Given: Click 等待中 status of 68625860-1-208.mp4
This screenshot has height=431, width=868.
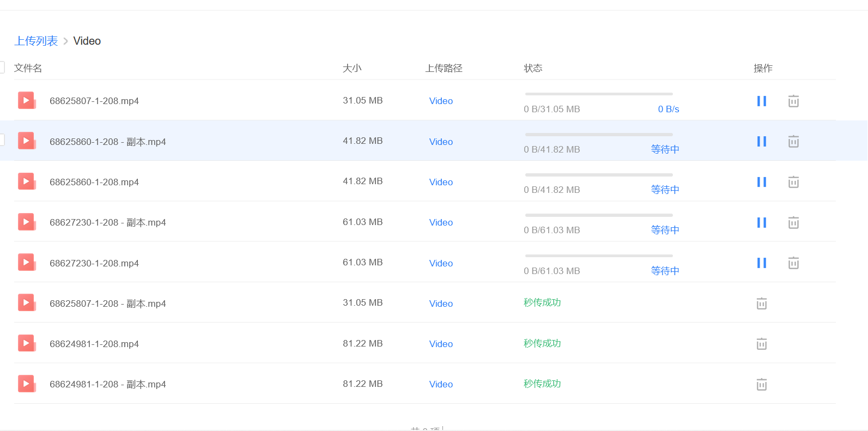Looking at the screenshot, I should [665, 190].
